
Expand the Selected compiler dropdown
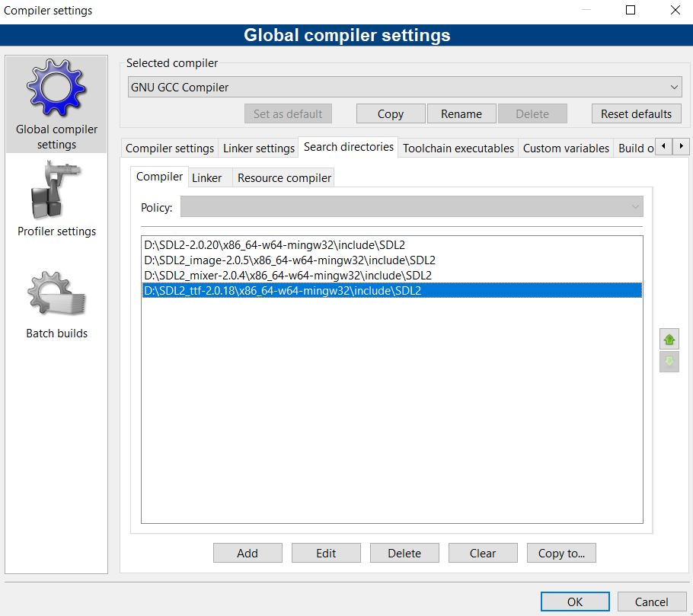pyautogui.click(x=405, y=87)
